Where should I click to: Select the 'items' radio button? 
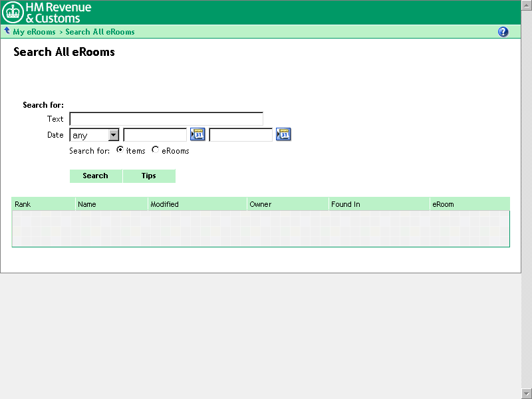coord(120,150)
